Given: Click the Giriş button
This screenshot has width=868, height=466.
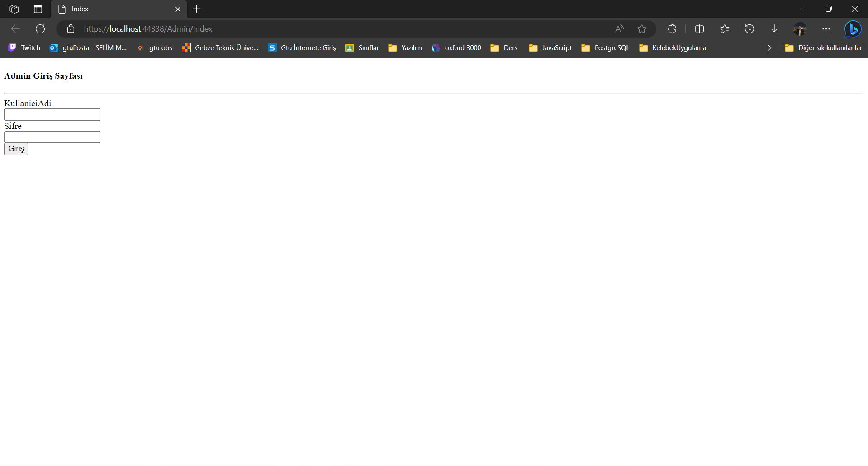Looking at the screenshot, I should click(x=16, y=149).
